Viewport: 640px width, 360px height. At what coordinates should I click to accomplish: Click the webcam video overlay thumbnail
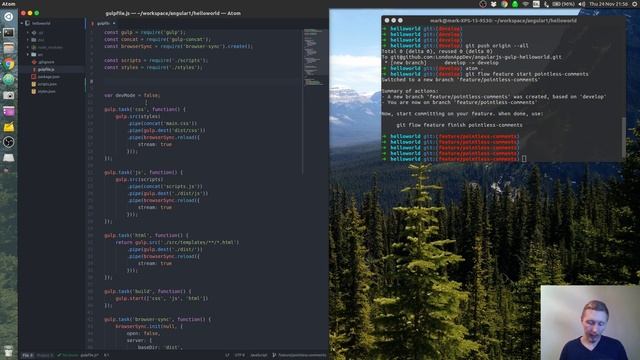tap(590, 322)
